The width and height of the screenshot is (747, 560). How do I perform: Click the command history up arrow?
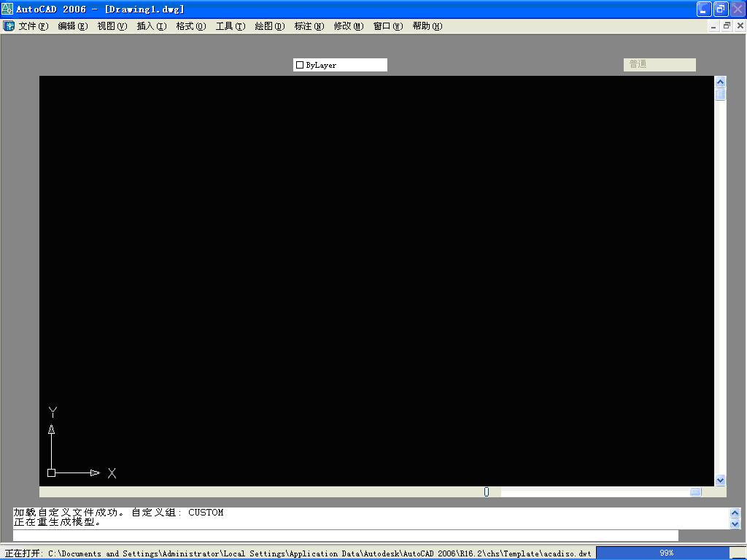(x=735, y=512)
